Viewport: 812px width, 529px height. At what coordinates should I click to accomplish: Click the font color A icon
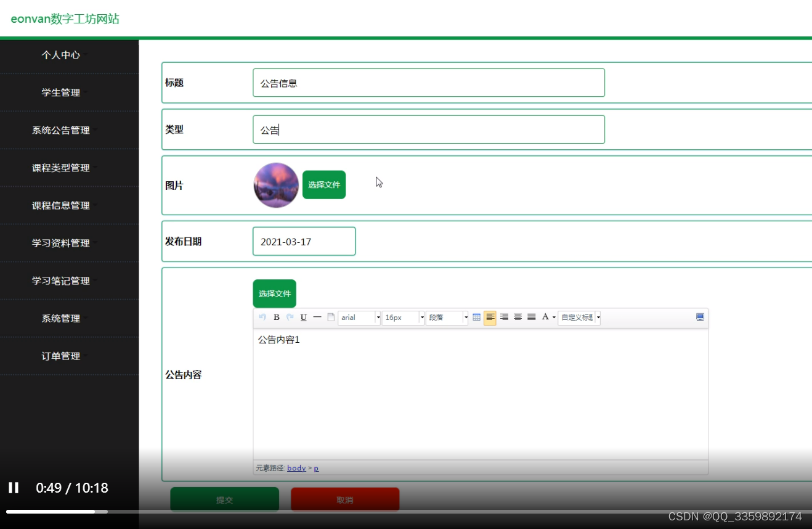(545, 318)
